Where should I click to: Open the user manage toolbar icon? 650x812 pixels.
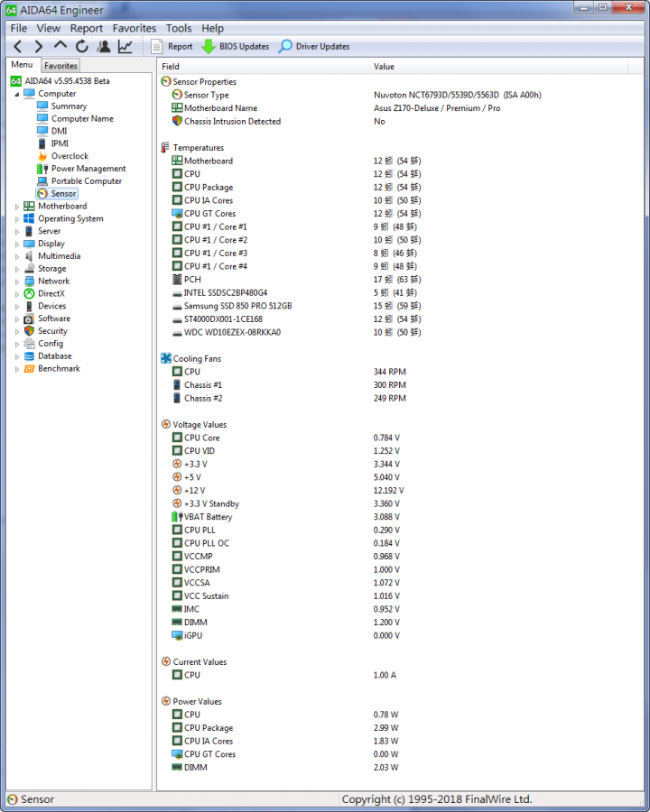(x=104, y=47)
